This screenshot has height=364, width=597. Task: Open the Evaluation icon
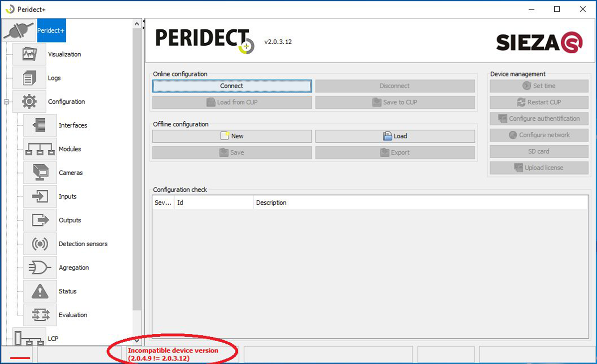pos(40,315)
